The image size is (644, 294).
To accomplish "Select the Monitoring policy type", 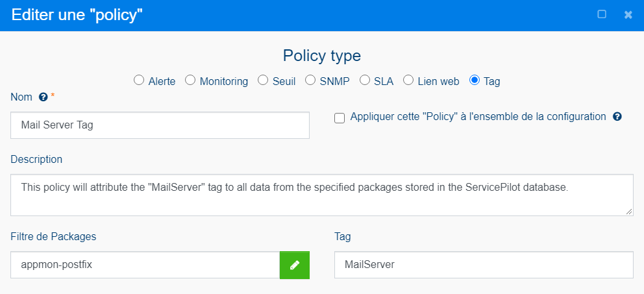I will tap(190, 80).
